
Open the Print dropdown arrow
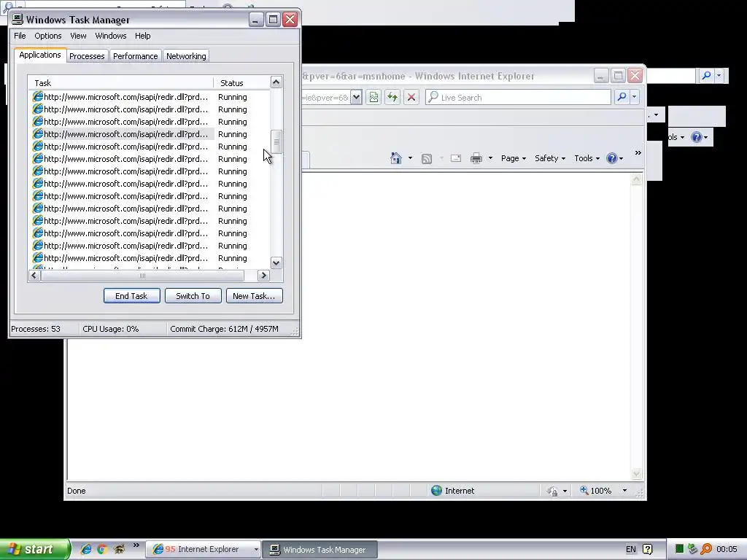click(490, 158)
